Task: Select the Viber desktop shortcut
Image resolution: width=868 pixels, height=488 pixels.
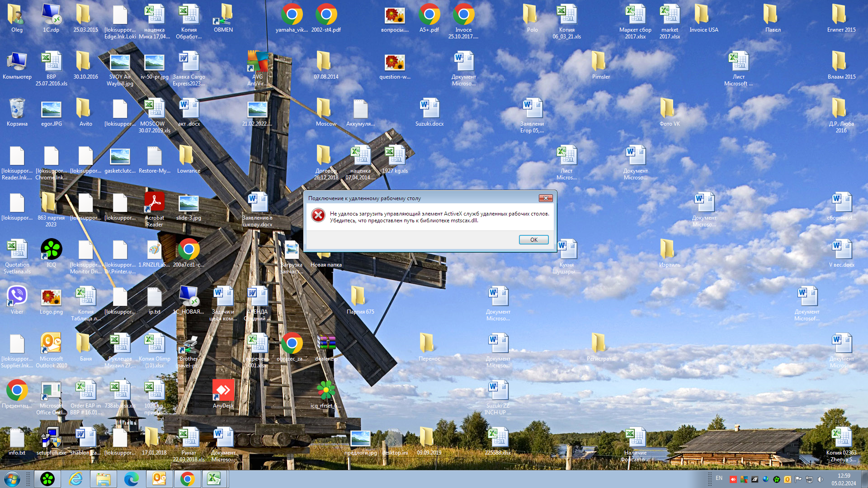Action: [17, 300]
